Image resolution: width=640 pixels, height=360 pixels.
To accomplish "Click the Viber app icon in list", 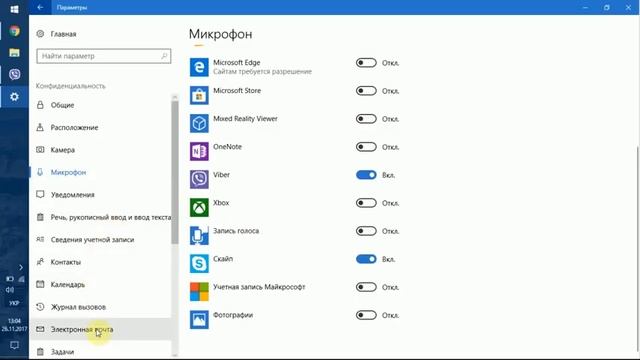I will [199, 179].
